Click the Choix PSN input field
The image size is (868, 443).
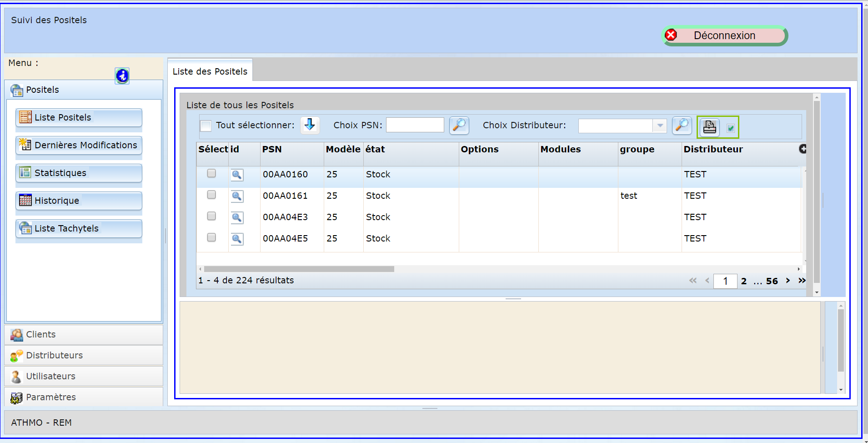[x=415, y=125]
